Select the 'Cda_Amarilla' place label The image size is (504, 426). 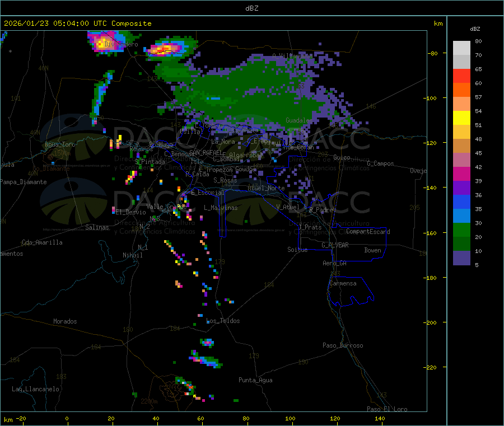click(x=42, y=242)
